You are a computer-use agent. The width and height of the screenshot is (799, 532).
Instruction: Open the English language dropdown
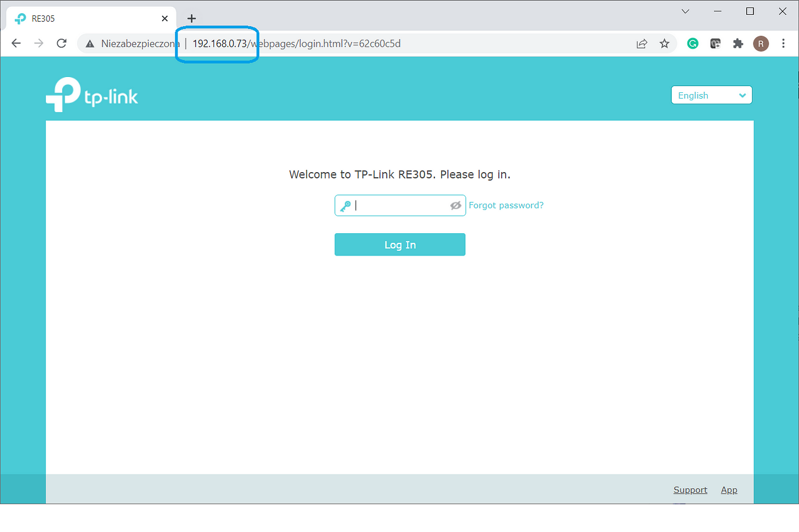tap(712, 95)
